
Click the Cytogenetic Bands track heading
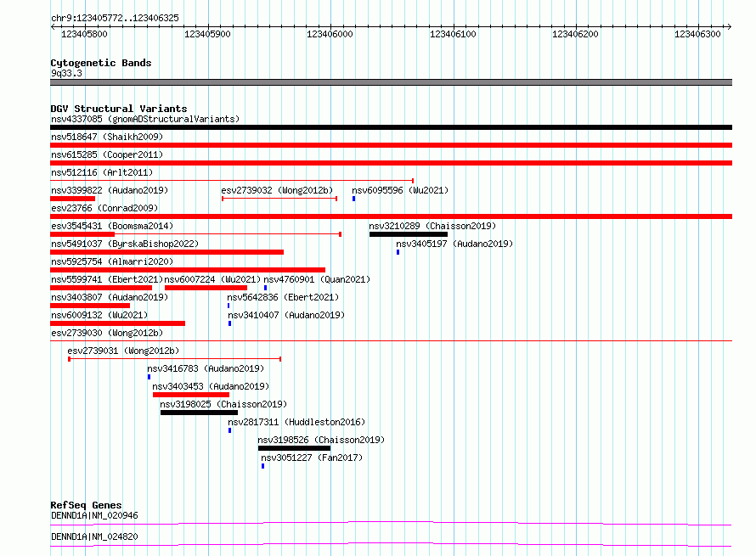tap(101, 63)
